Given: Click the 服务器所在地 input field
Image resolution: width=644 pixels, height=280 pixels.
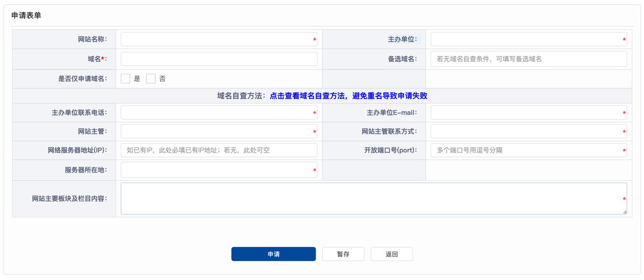Looking at the screenshot, I should [219, 170].
